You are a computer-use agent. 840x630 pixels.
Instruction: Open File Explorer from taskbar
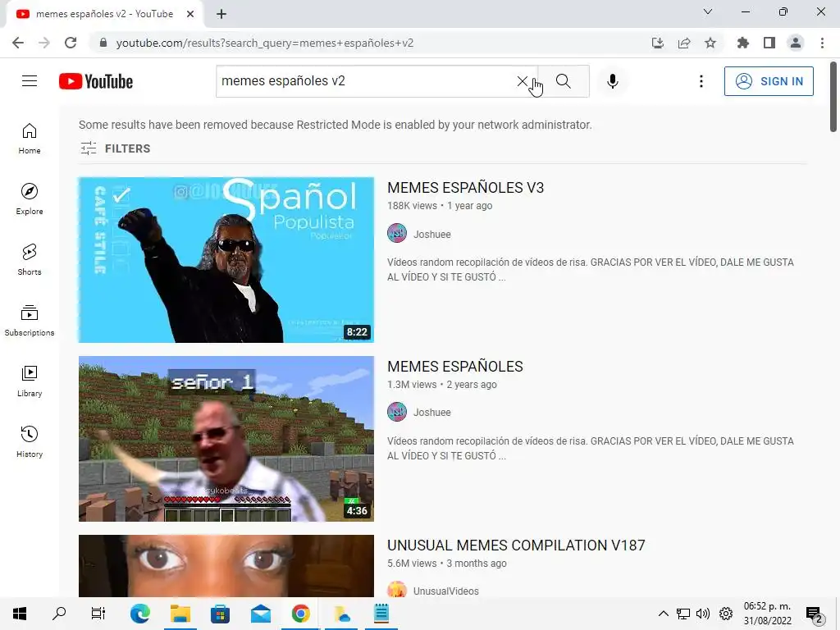pyautogui.click(x=180, y=614)
